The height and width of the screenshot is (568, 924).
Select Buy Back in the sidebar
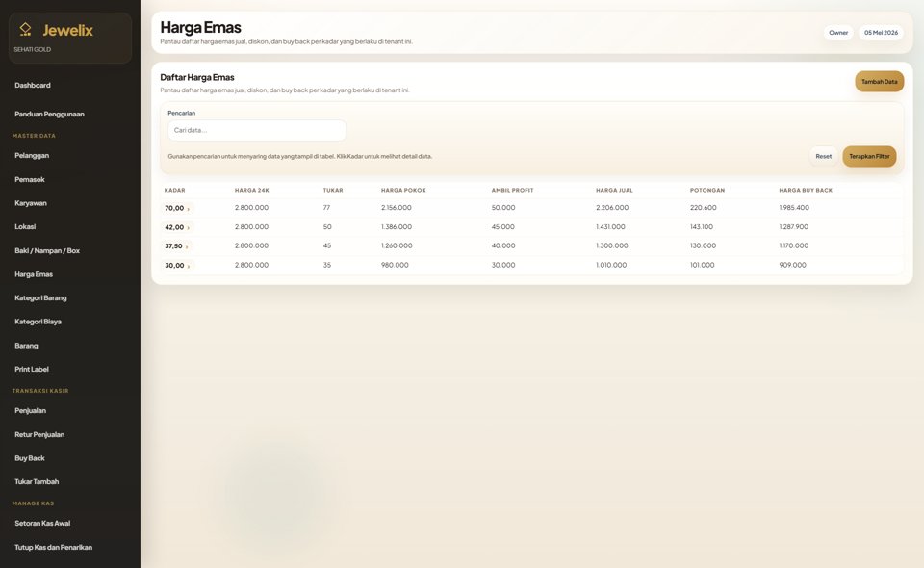30,458
